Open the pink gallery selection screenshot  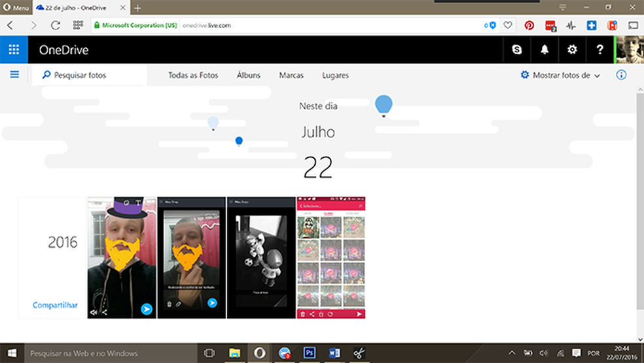331,258
